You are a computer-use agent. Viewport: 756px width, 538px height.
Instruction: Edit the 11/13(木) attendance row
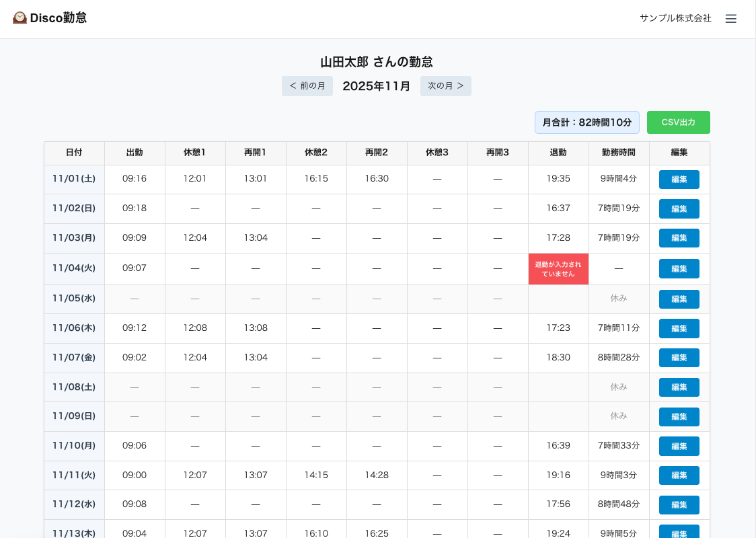click(679, 533)
